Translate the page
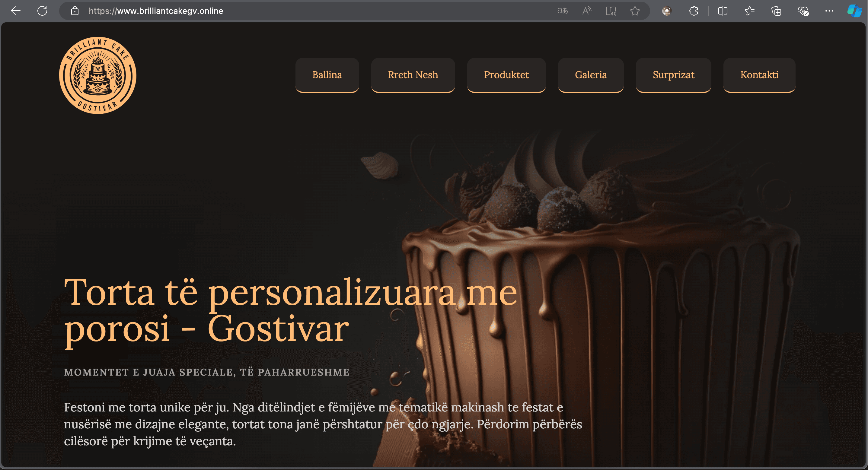Image resolution: width=868 pixels, height=470 pixels. 562,11
